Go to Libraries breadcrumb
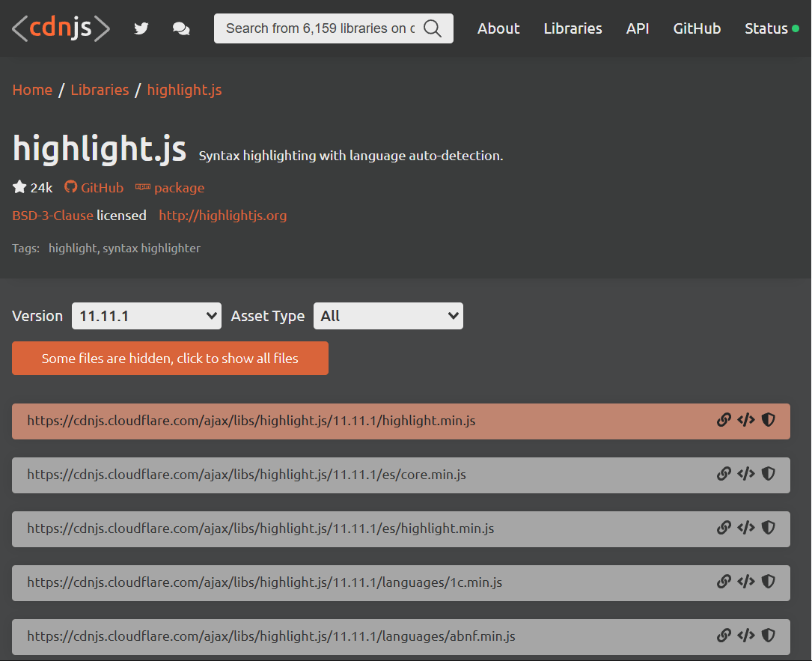This screenshot has width=812, height=661. point(100,90)
